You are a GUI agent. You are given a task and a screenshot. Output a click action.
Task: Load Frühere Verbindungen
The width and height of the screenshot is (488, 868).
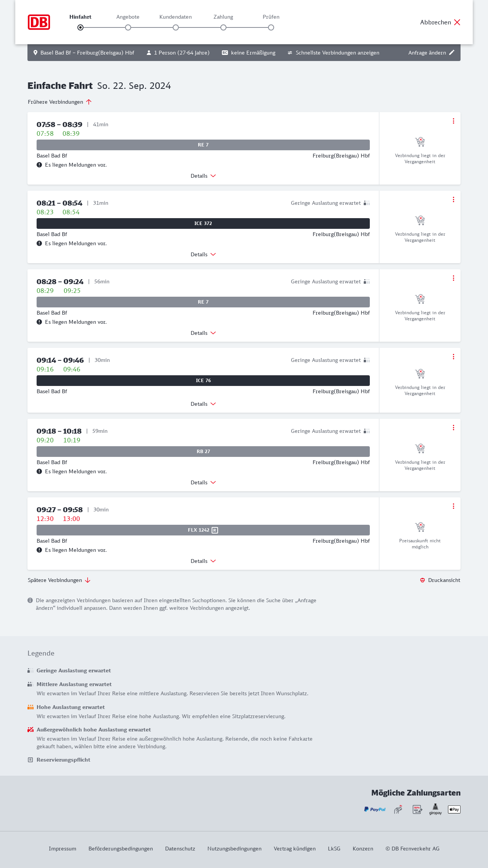[60, 102]
